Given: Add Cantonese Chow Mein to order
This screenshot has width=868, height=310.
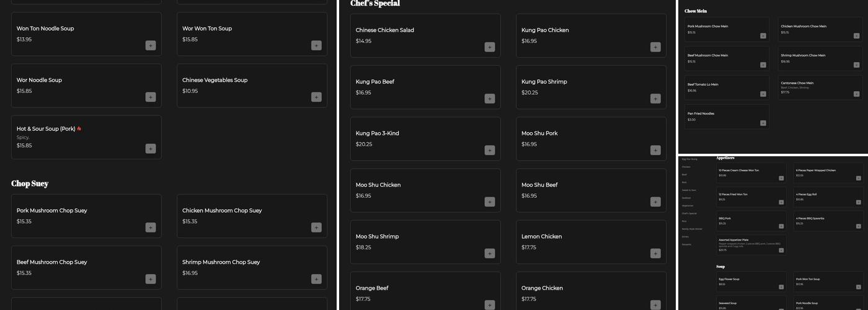Looking at the screenshot, I should 856,94.
